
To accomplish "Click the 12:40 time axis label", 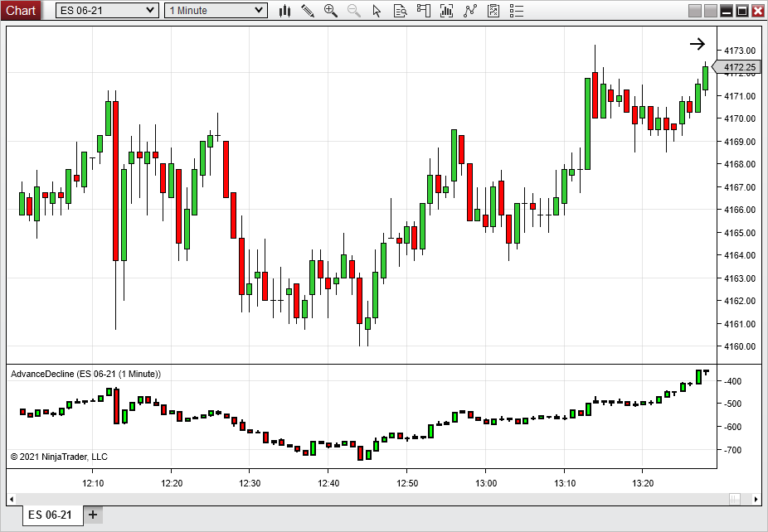I will [328, 483].
